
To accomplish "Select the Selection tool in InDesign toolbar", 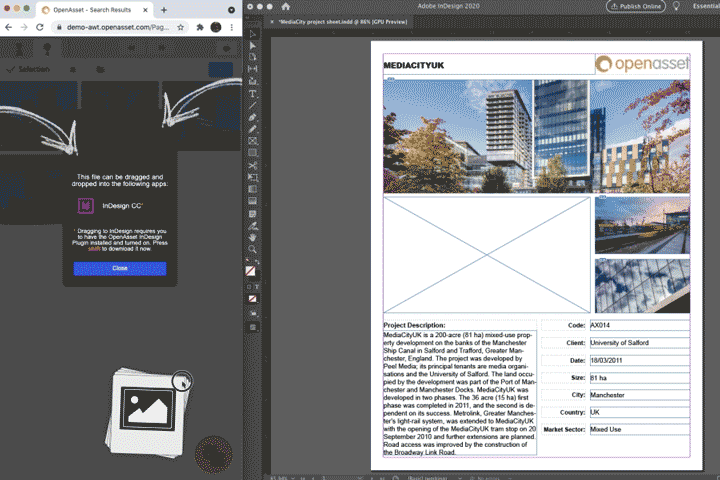I will [253, 34].
